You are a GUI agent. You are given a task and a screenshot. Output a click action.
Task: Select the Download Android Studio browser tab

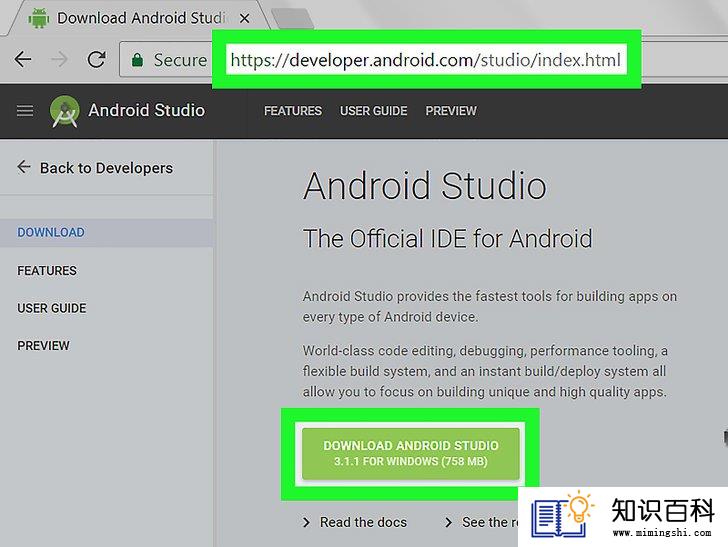(139, 18)
